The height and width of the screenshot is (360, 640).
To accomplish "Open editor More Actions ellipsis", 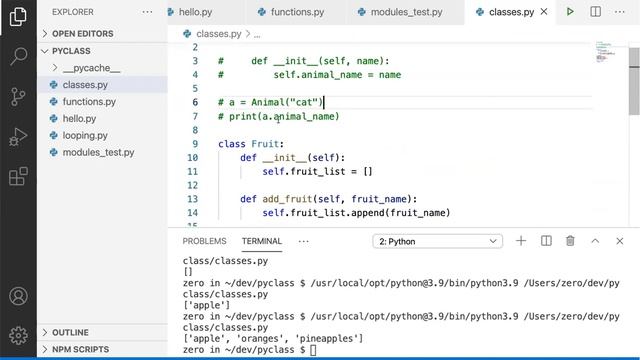I will coord(620,12).
